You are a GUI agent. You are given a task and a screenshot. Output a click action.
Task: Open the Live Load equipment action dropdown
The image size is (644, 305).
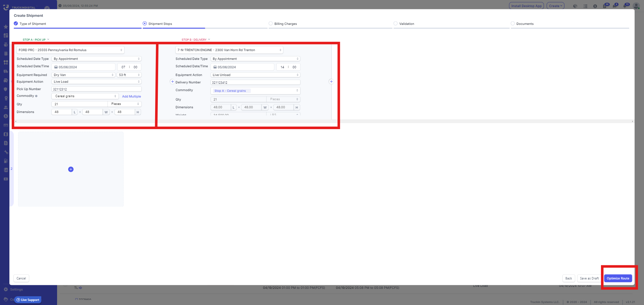click(97, 82)
